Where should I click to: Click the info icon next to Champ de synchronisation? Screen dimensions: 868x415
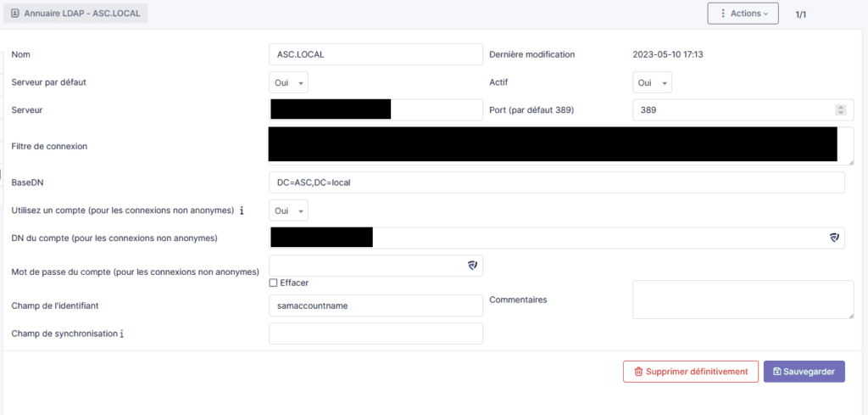click(122, 334)
